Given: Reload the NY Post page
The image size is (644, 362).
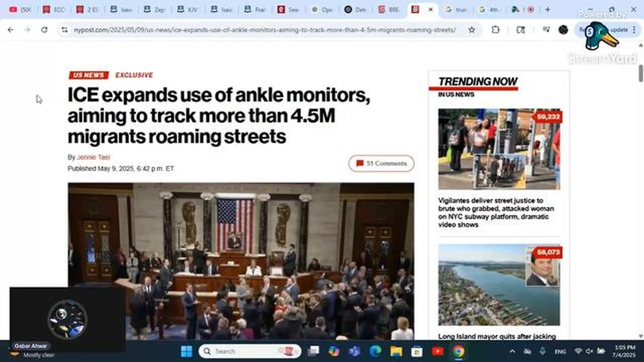Looking at the screenshot, I should click(44, 30).
